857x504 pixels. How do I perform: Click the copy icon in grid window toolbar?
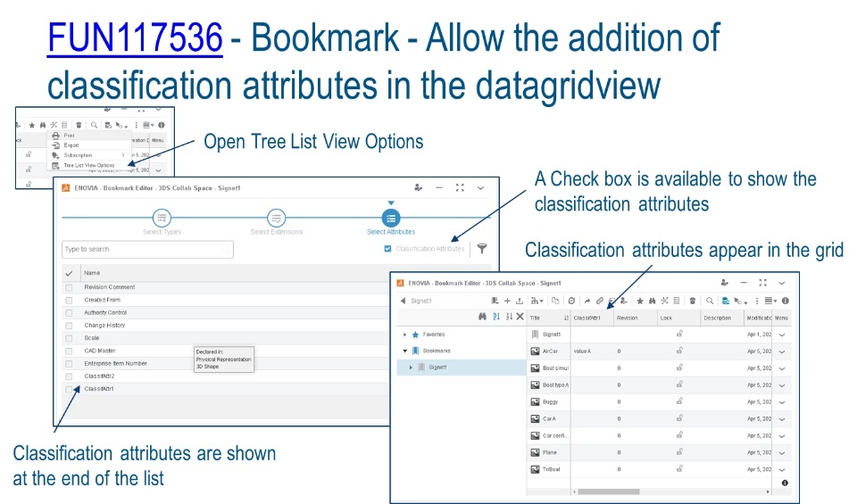coord(555,301)
